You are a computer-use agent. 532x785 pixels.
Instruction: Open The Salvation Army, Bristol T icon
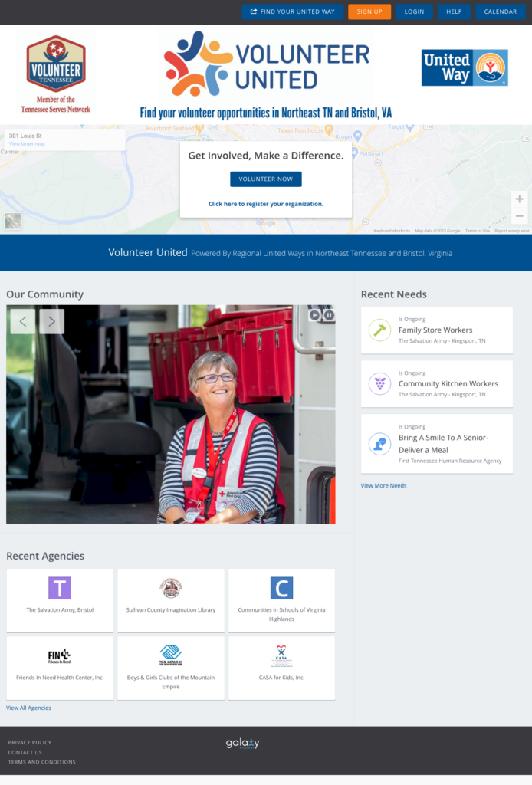[60, 588]
